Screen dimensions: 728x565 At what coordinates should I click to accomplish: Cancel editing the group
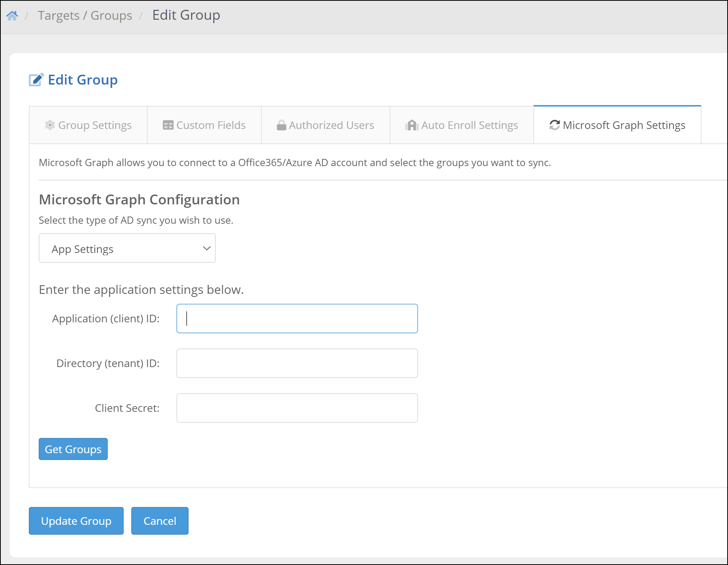pos(160,521)
